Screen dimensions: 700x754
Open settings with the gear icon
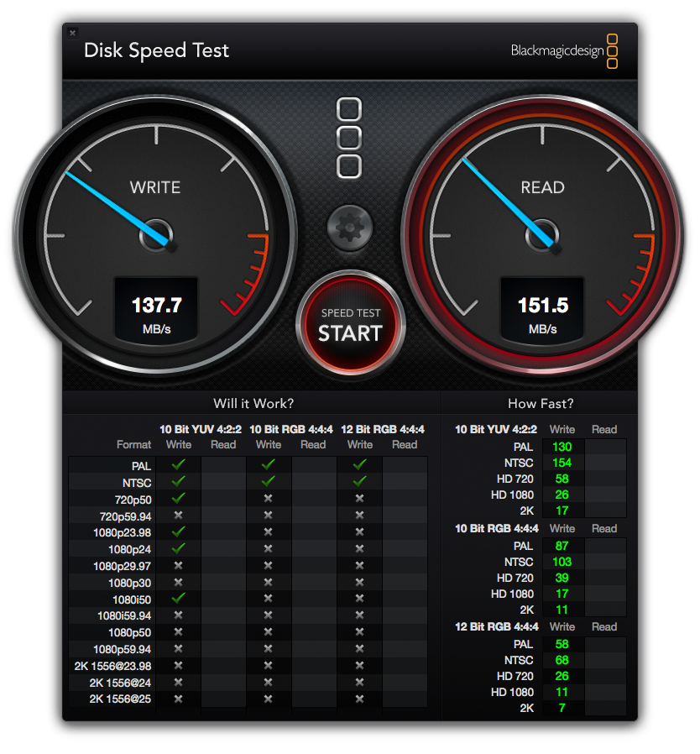[x=349, y=227]
